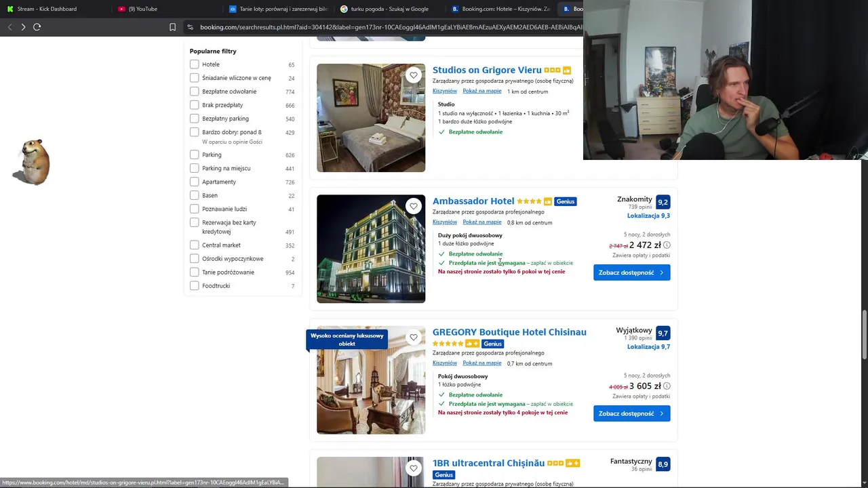The width and height of the screenshot is (868, 488).
Task: Click Lokalizacja 9,3 rating link
Action: (648, 216)
